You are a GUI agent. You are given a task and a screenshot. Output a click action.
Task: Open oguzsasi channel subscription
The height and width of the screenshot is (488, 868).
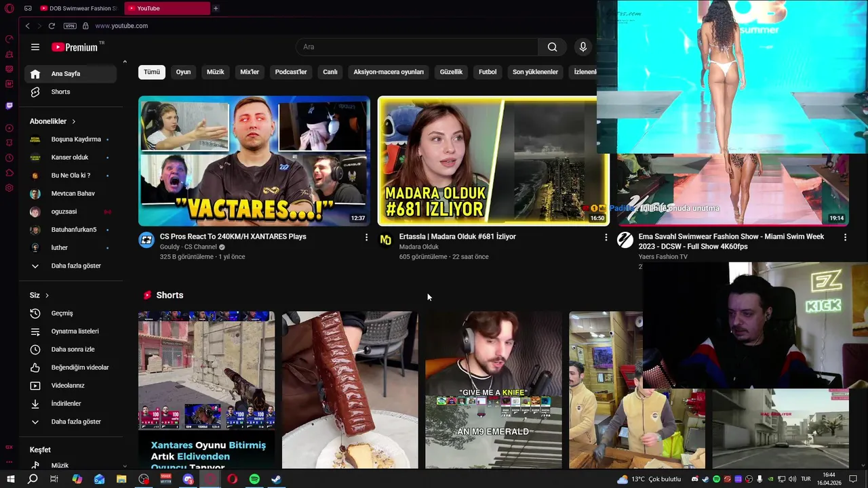(71, 211)
